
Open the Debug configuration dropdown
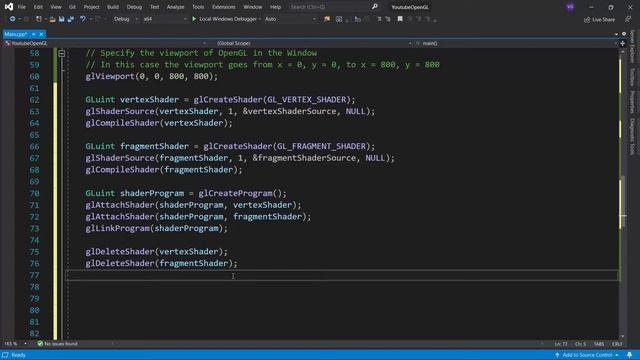coord(125,19)
